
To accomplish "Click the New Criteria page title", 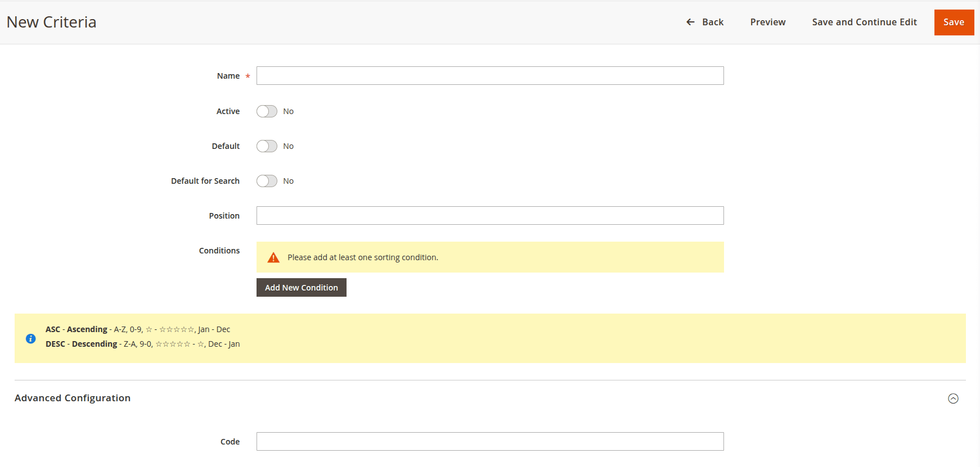I will tap(52, 22).
